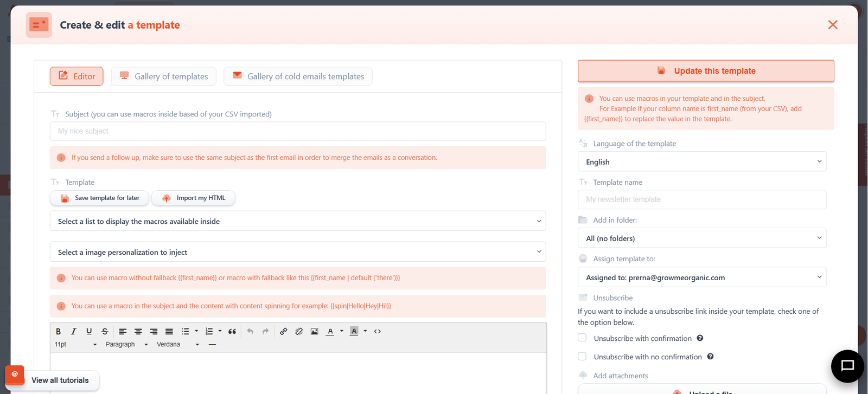Open the live chat widget
This screenshot has width=868, height=394.
pos(847,366)
